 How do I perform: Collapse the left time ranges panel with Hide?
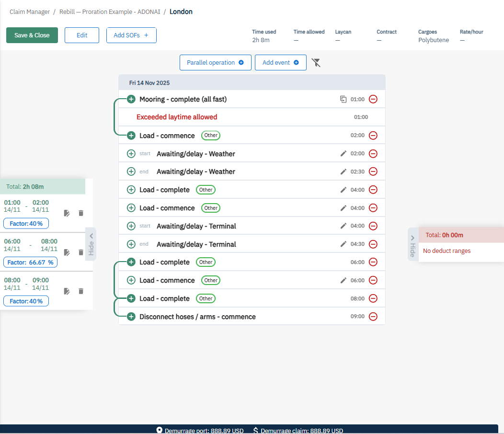coord(91,244)
